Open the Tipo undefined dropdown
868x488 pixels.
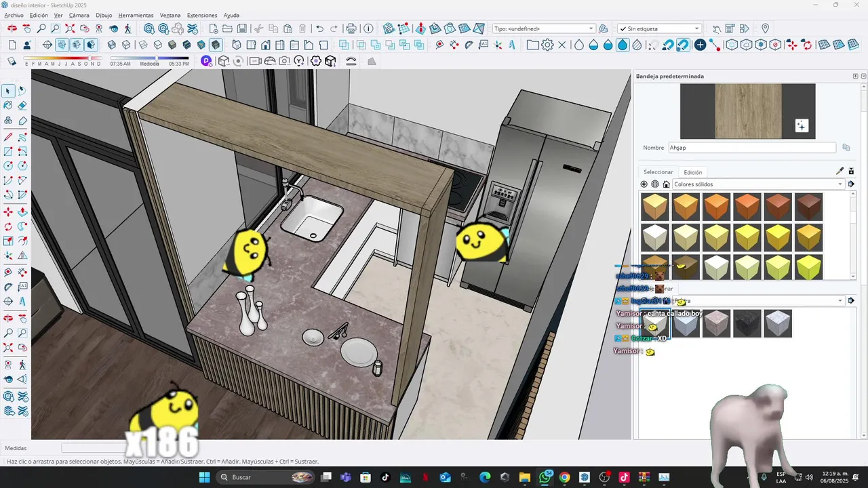544,28
